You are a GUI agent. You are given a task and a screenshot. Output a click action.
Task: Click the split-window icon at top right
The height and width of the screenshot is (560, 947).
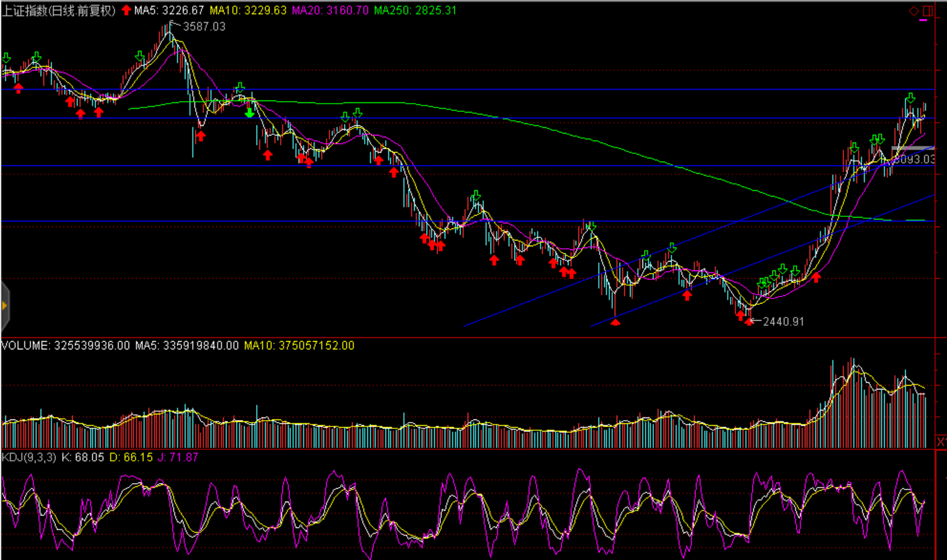tap(928, 11)
